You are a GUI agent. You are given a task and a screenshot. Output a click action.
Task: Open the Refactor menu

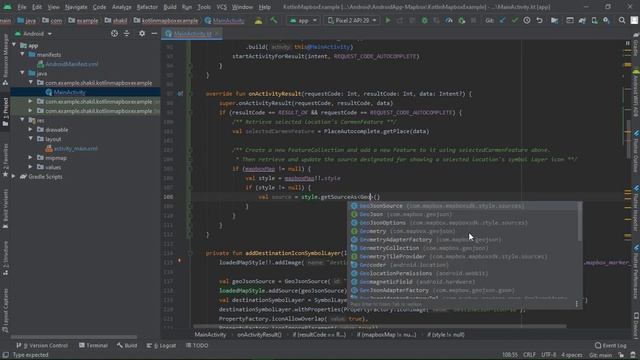(x=147, y=7)
